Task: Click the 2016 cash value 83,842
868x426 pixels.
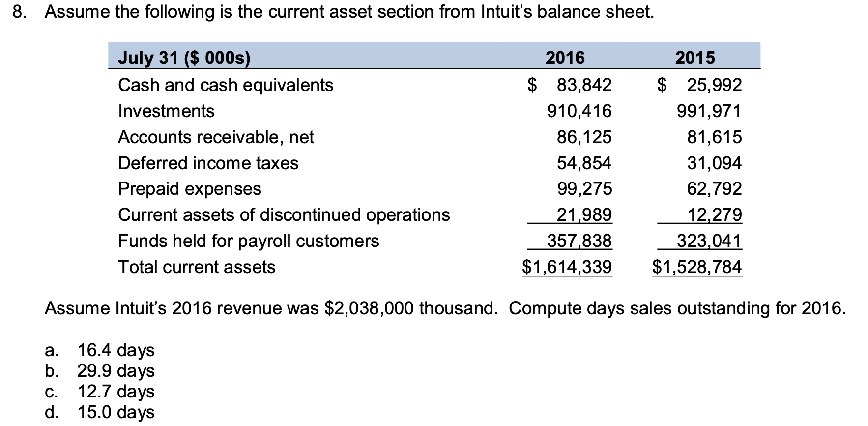Action: pyautogui.click(x=584, y=85)
